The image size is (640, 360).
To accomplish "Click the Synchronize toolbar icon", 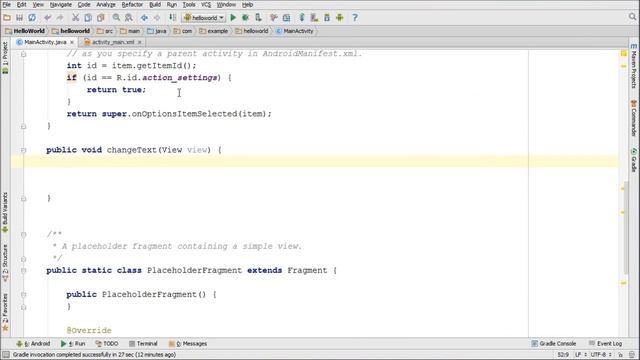I will (x=32, y=18).
